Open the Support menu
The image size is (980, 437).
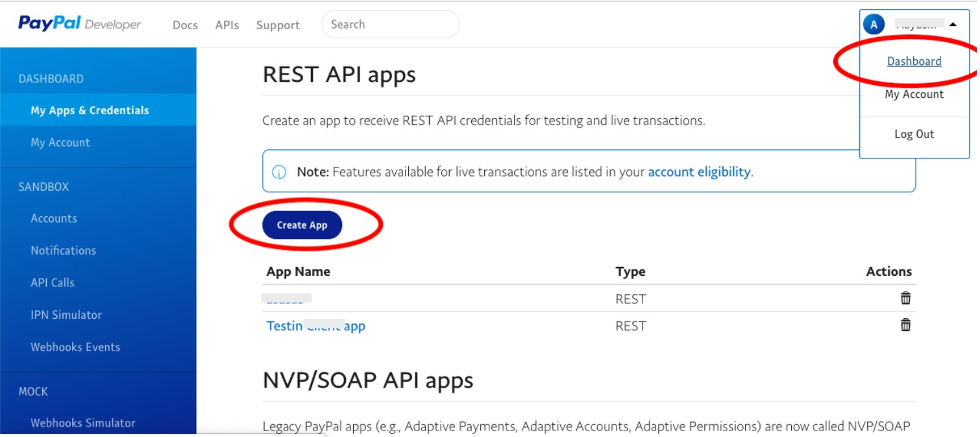[x=278, y=25]
